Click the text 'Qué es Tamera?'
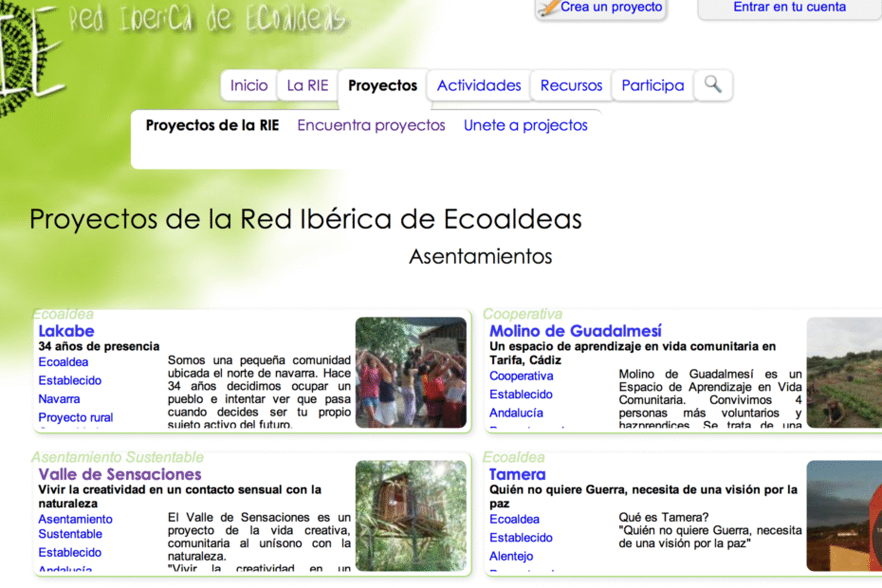Viewport: 882px width, 588px height. pyautogui.click(x=664, y=517)
